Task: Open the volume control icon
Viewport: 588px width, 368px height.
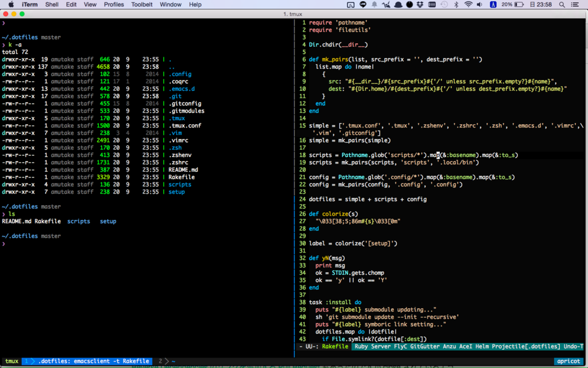Action: (x=479, y=5)
